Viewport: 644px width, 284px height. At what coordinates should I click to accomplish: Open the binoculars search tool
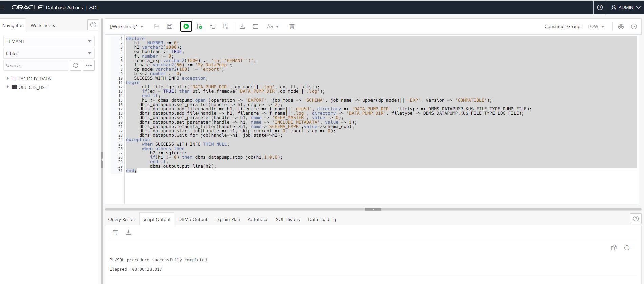tap(621, 26)
